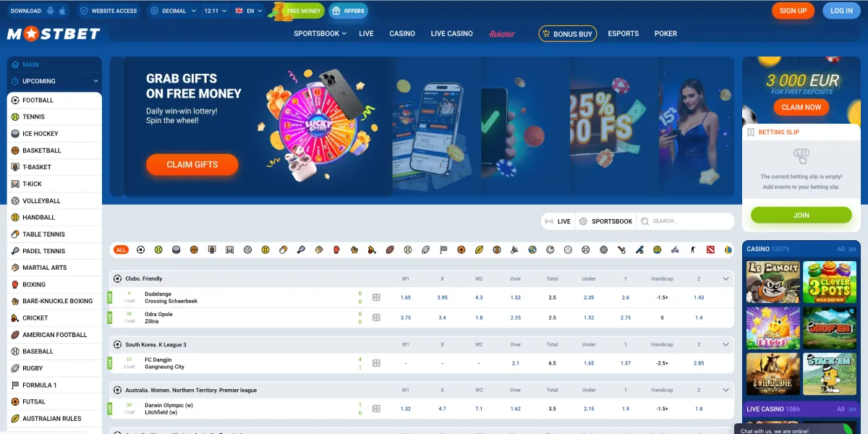The image size is (868, 434).
Task: Open the Live menu item
Action: click(366, 33)
